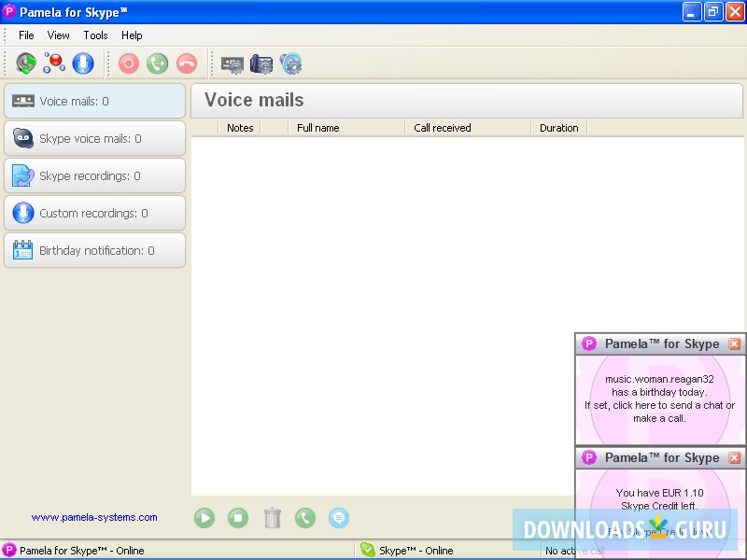Click the trash can delete icon
This screenshot has width=747, height=560.
point(273,518)
